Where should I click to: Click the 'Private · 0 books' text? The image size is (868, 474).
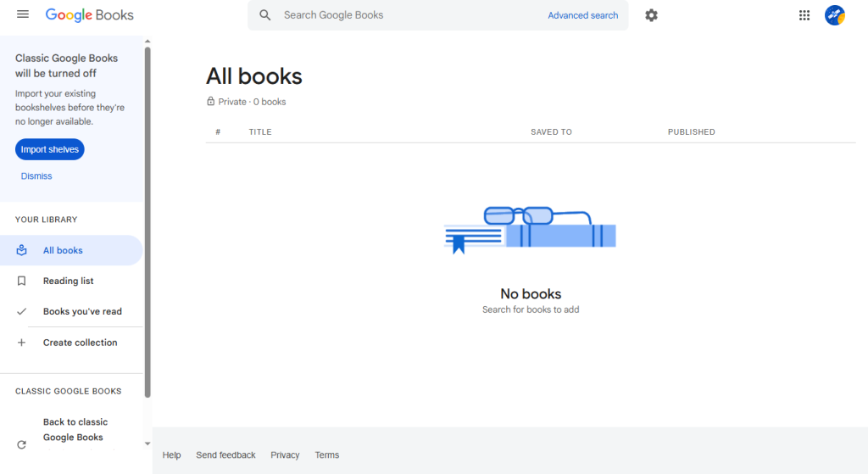(252, 102)
